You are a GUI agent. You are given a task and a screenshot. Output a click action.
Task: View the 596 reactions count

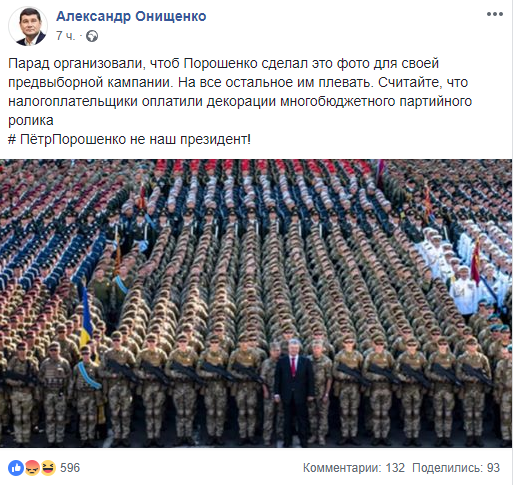point(70,468)
